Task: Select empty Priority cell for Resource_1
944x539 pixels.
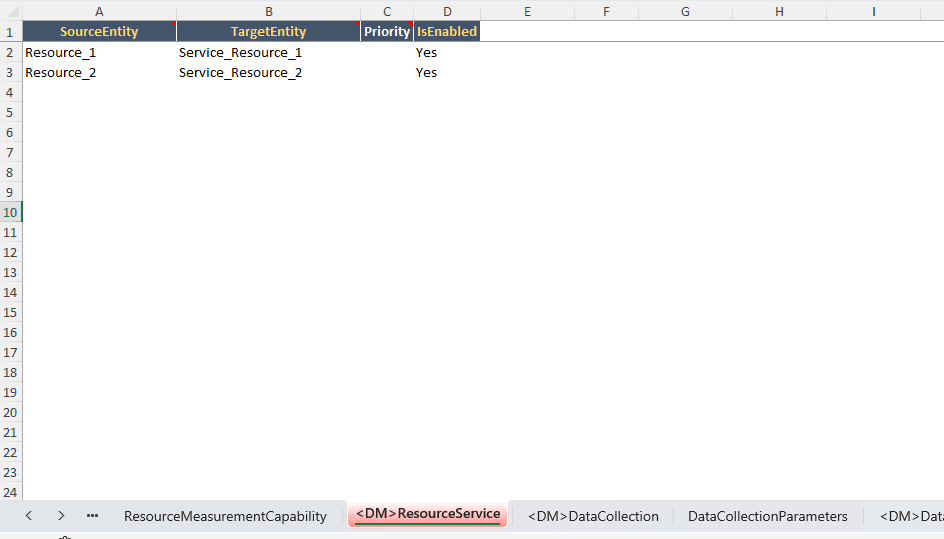Action: [387, 52]
